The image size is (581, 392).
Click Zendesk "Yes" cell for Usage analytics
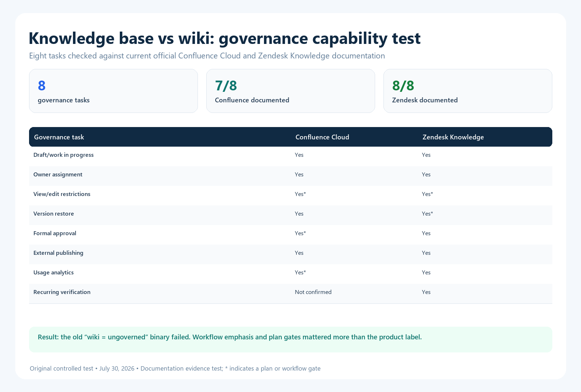click(x=426, y=273)
